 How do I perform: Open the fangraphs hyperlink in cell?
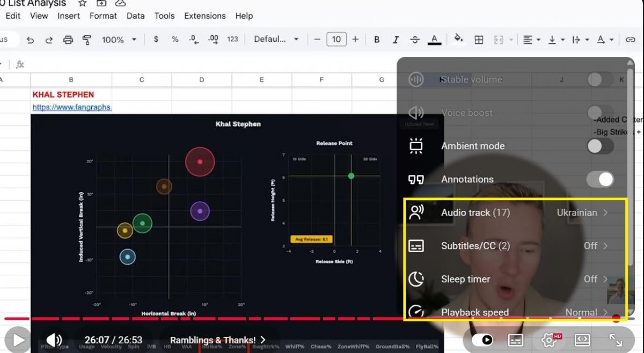(x=72, y=107)
